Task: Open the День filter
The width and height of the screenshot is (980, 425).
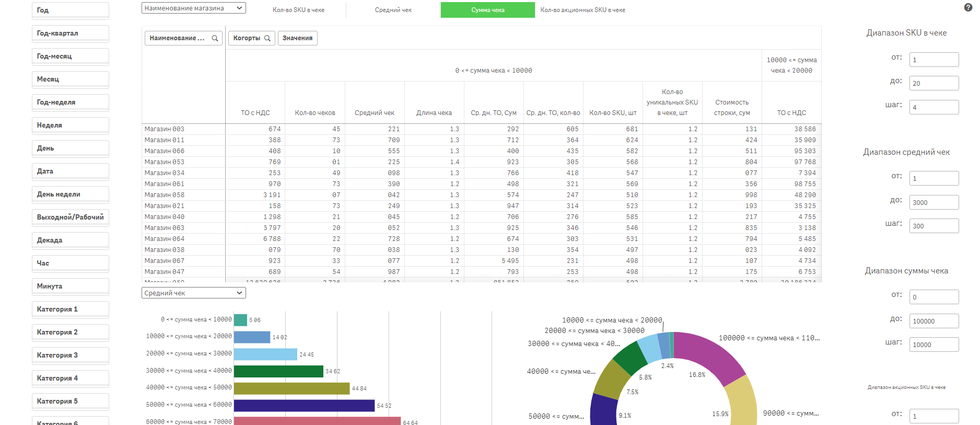Action: [x=71, y=148]
